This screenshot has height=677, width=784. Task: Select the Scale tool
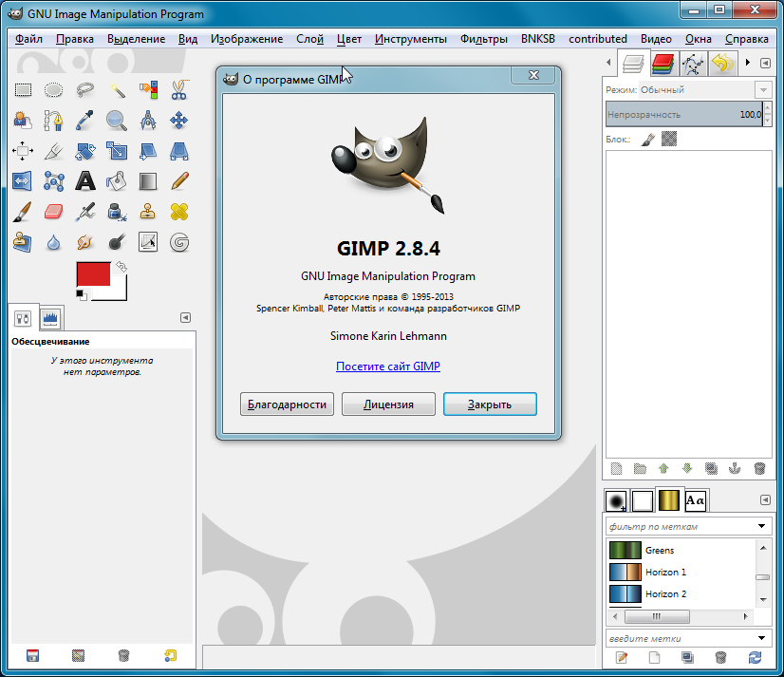point(117,151)
